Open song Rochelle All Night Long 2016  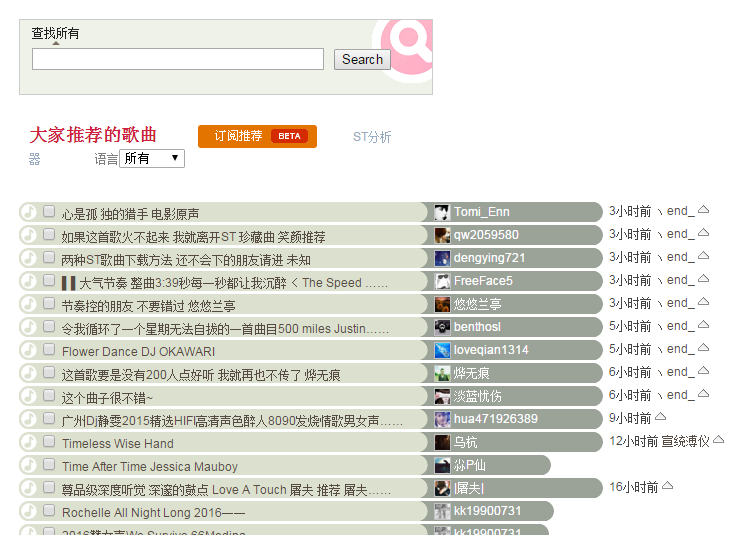[153, 512]
